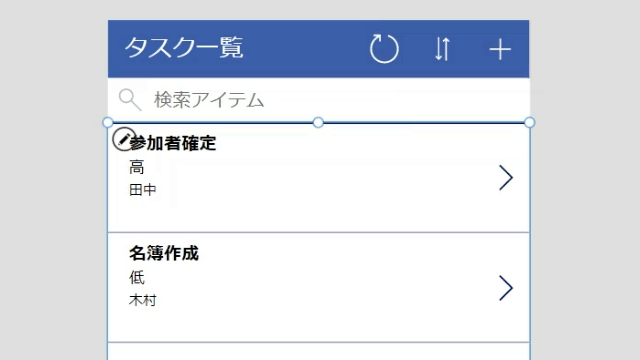This screenshot has height=360, width=640.
Task: Select the 低 priority label
Action: [137, 278]
